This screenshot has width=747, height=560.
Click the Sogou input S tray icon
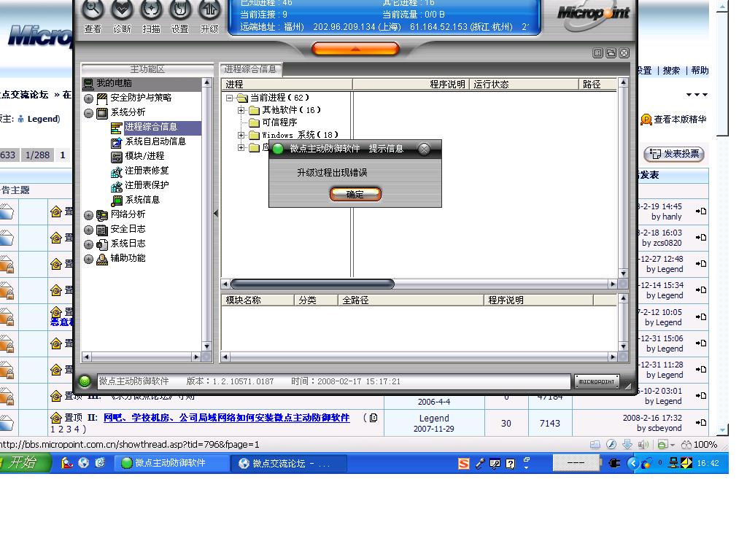[x=463, y=463]
